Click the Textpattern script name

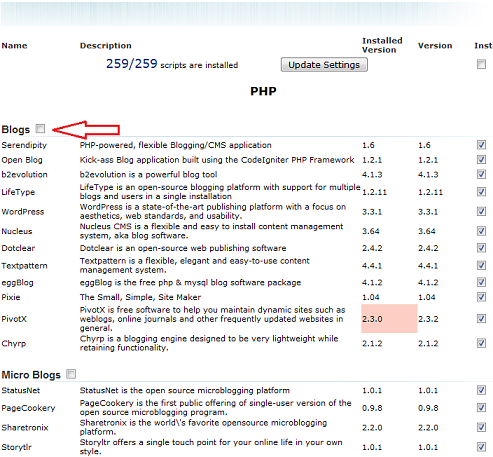click(24, 266)
